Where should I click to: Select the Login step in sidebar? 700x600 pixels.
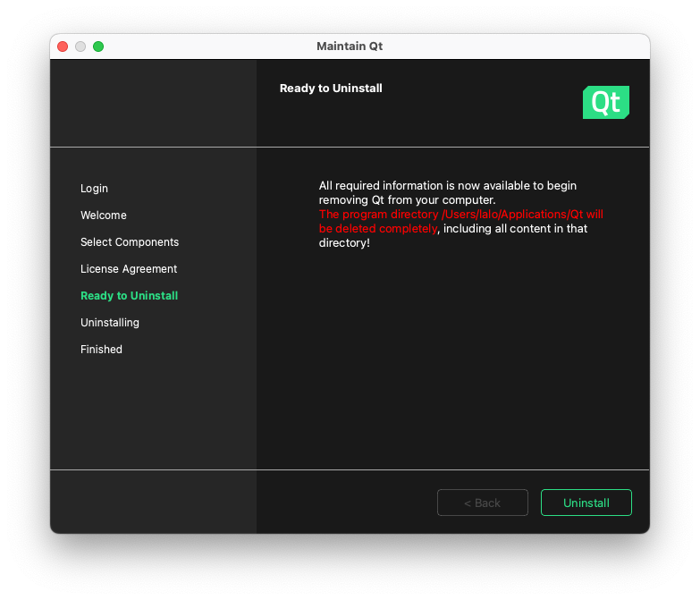(x=94, y=189)
